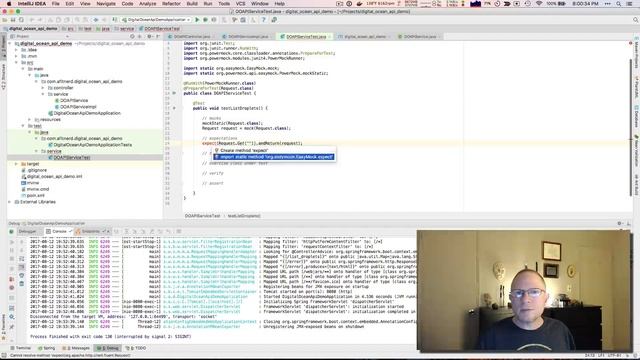Viewport: 640px width, 360px height.
Task: Click Print icon in console sidebar
Action: tap(22, 275)
